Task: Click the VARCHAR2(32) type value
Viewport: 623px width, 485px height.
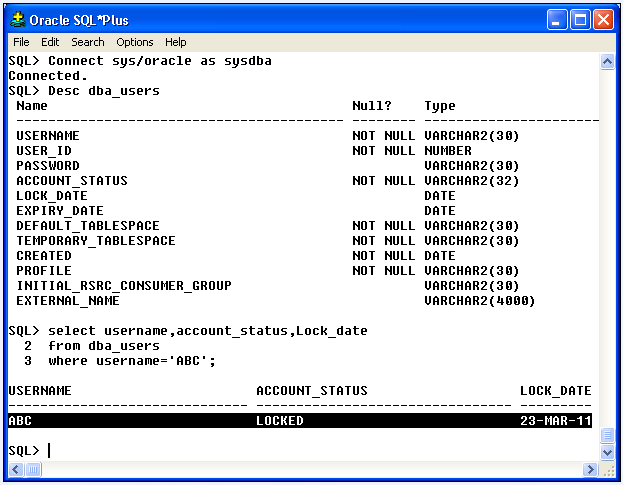Action: click(x=472, y=181)
